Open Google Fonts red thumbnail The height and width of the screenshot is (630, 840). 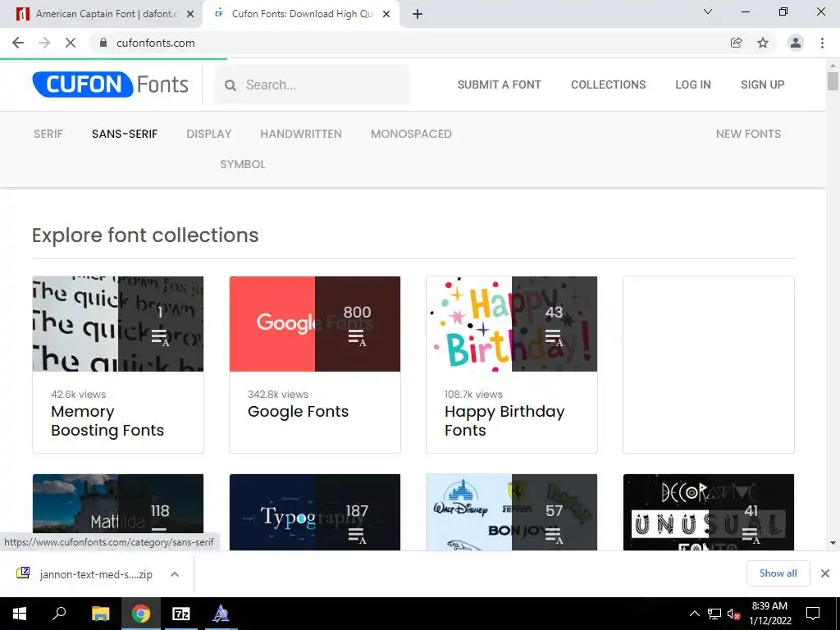coord(314,323)
